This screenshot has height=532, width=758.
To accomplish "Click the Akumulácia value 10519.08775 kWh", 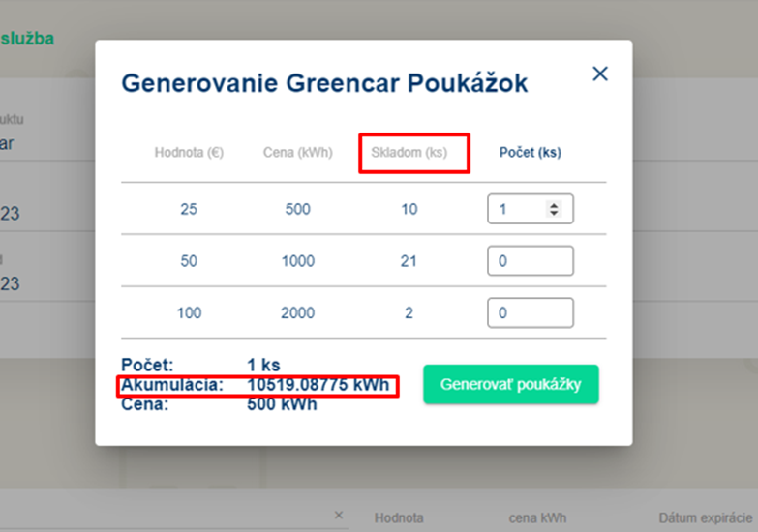I will click(318, 385).
